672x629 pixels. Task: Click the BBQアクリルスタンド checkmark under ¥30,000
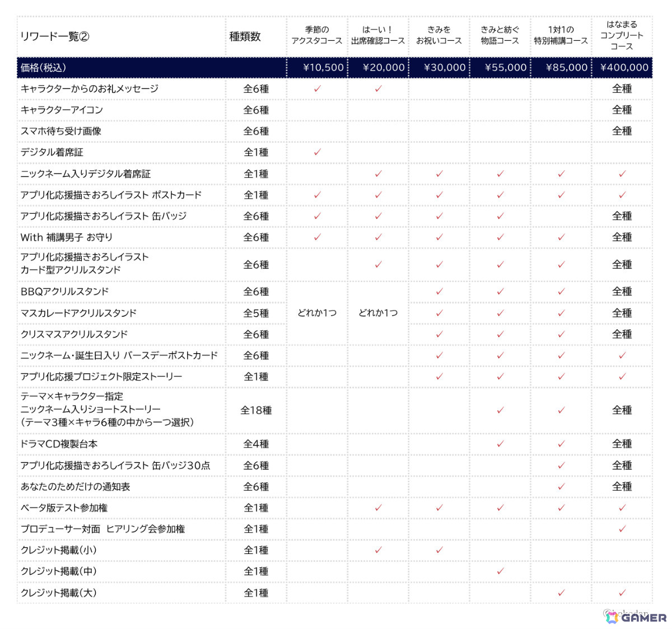[439, 291]
